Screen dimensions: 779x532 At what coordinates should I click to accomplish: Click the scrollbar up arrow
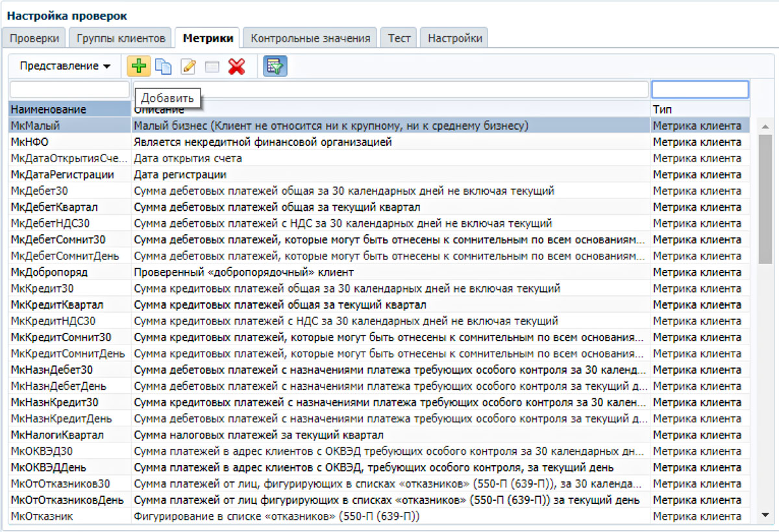[764, 126]
